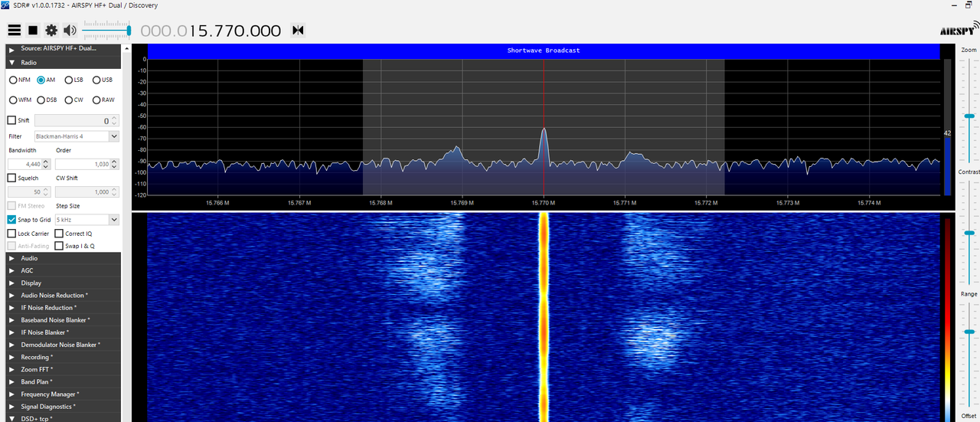
Task: Click the Order value stepper
Action: [x=114, y=164]
